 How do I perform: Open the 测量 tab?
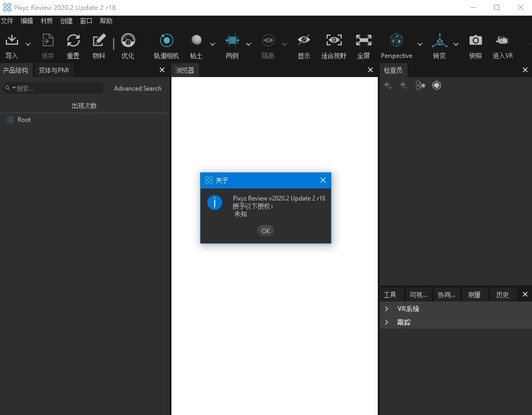(x=474, y=295)
